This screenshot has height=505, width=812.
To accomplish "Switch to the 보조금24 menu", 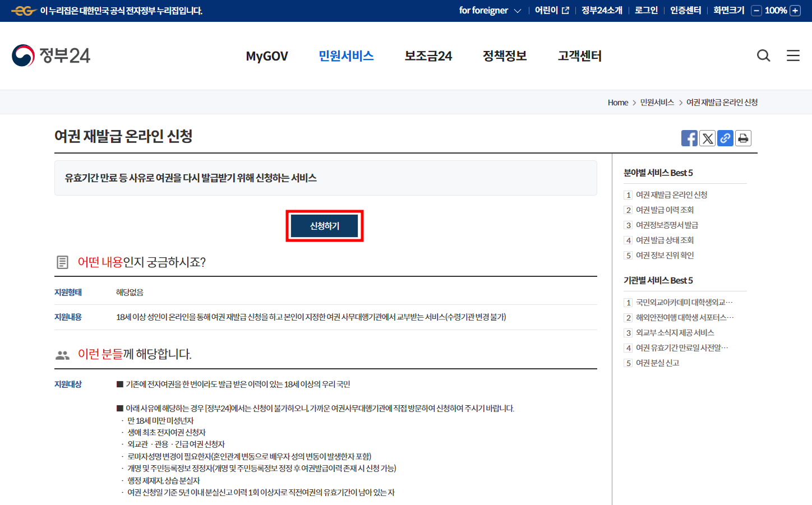I will coord(428,55).
